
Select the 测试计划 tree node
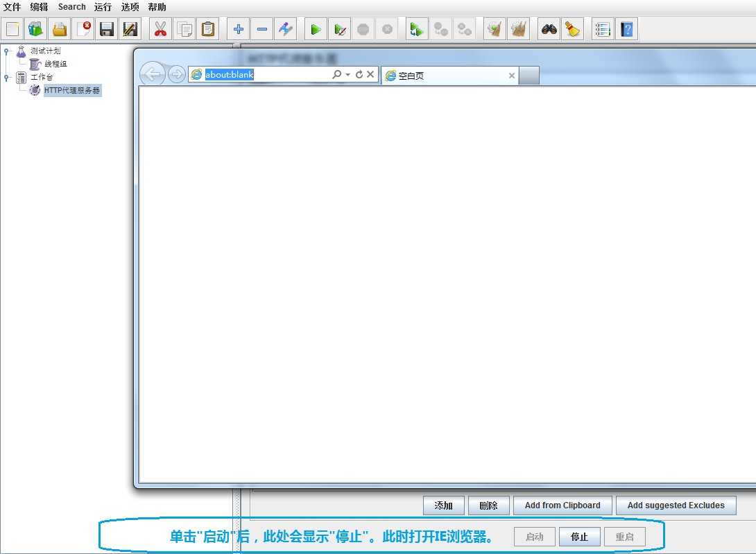click(45, 51)
